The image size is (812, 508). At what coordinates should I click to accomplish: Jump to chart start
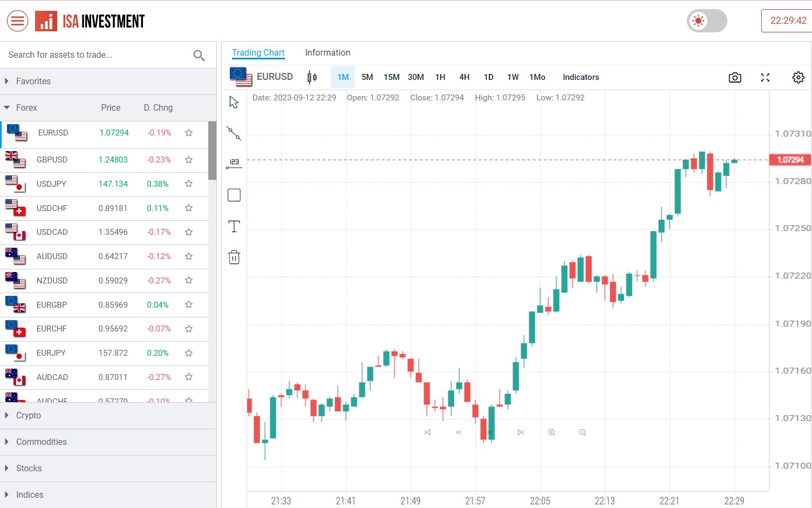tap(427, 432)
